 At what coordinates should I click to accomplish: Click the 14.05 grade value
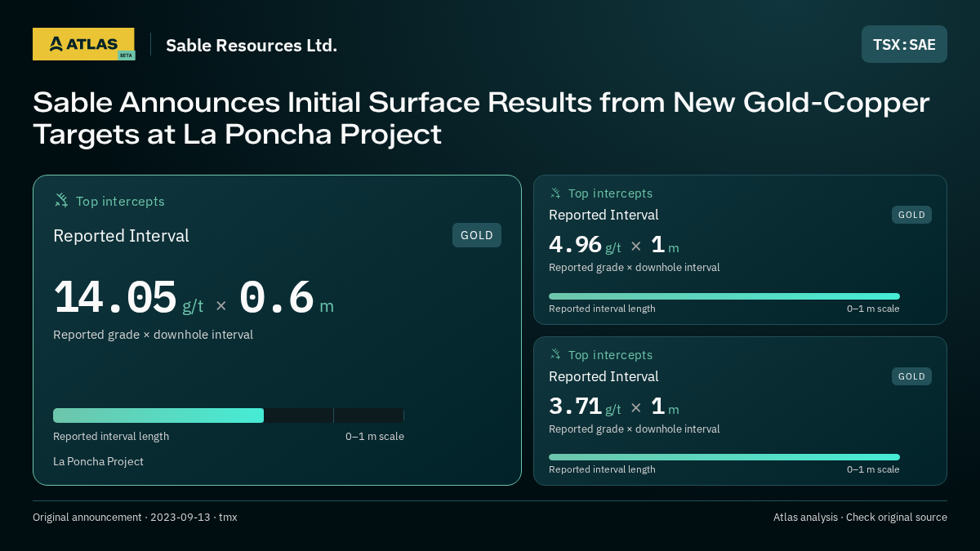(x=115, y=298)
